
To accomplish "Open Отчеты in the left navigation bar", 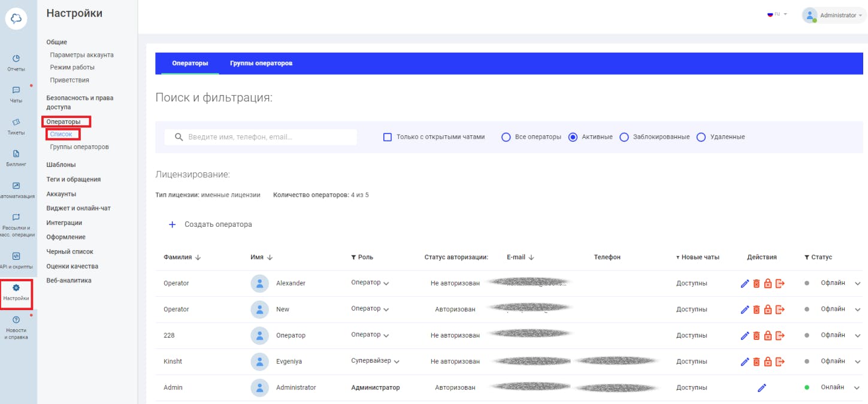I will [16, 62].
